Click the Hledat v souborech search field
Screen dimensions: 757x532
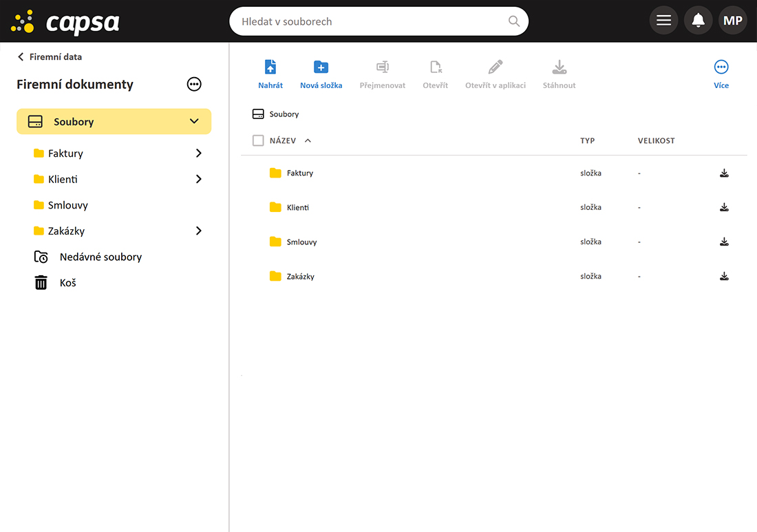[372, 21]
